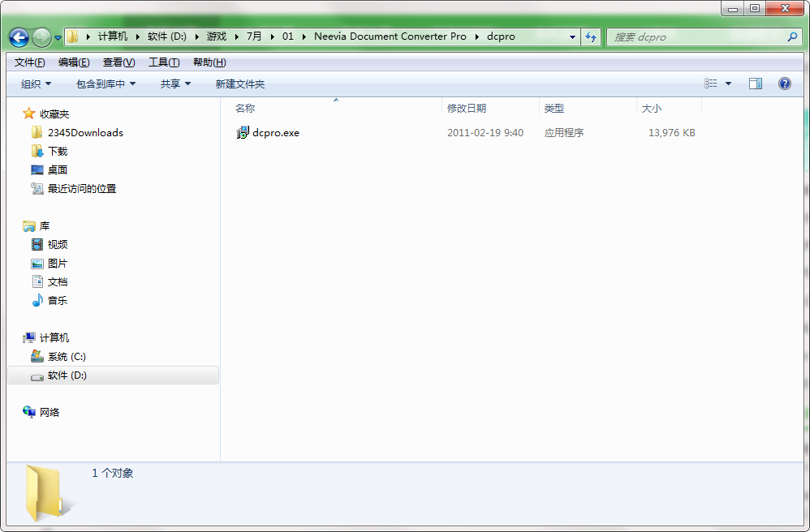Screen dimensions: 810x532
Task: Select the dcpro.exe file icon
Action: tap(243, 133)
